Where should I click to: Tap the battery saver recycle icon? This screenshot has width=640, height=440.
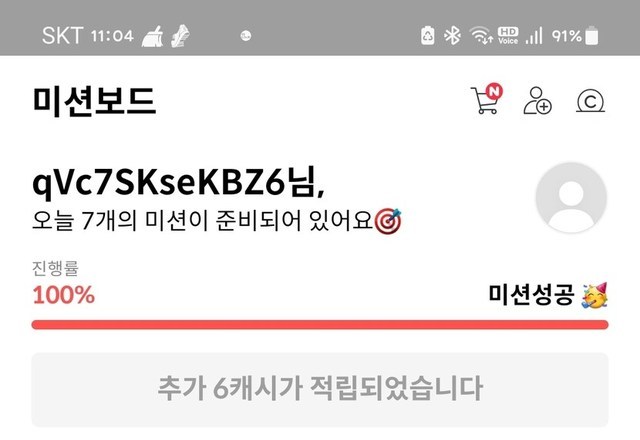pos(427,36)
